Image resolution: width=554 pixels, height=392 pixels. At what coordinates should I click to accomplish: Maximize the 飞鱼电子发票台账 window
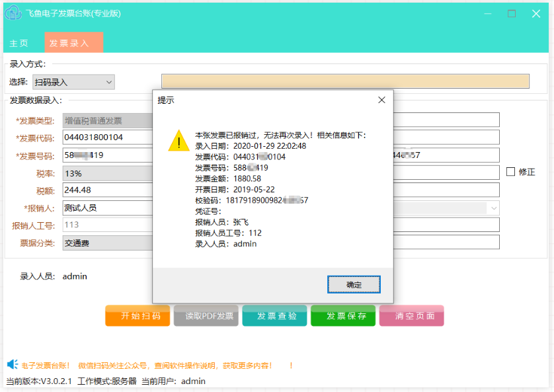pos(512,14)
